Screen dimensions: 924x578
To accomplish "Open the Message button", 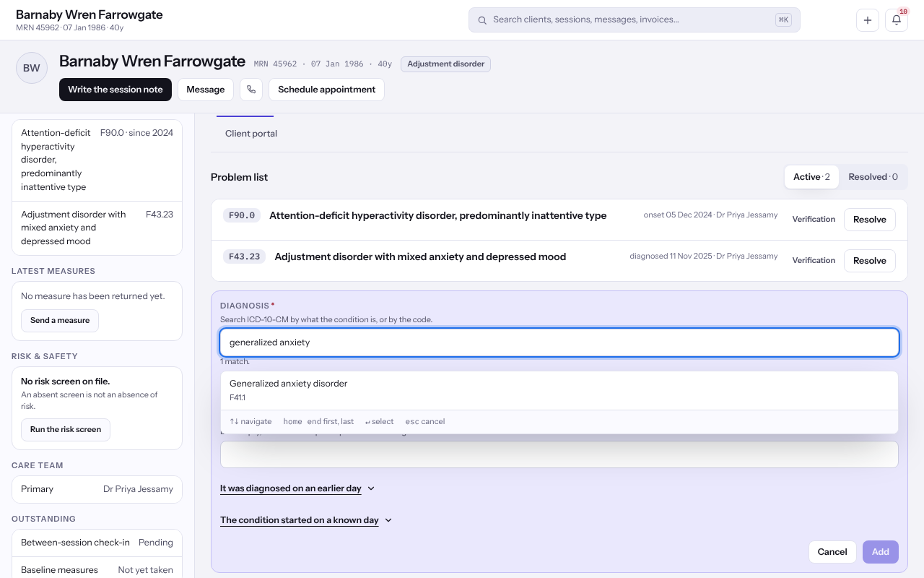I will click(206, 90).
